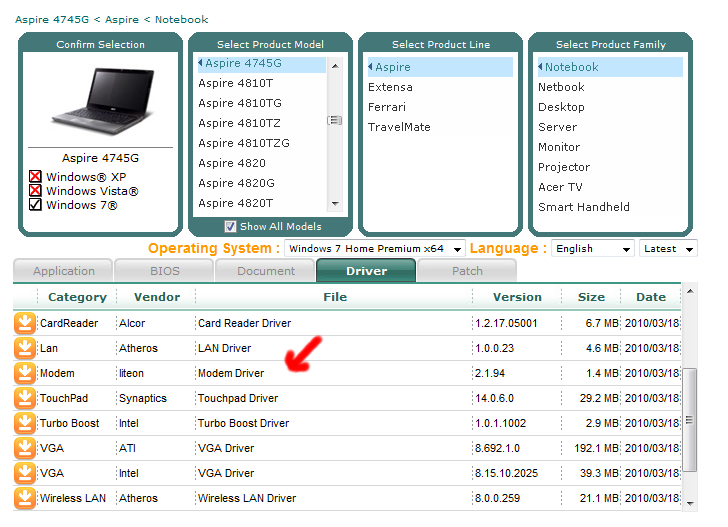Click the Modem Driver file name
The image size is (728, 527).
pos(231,373)
